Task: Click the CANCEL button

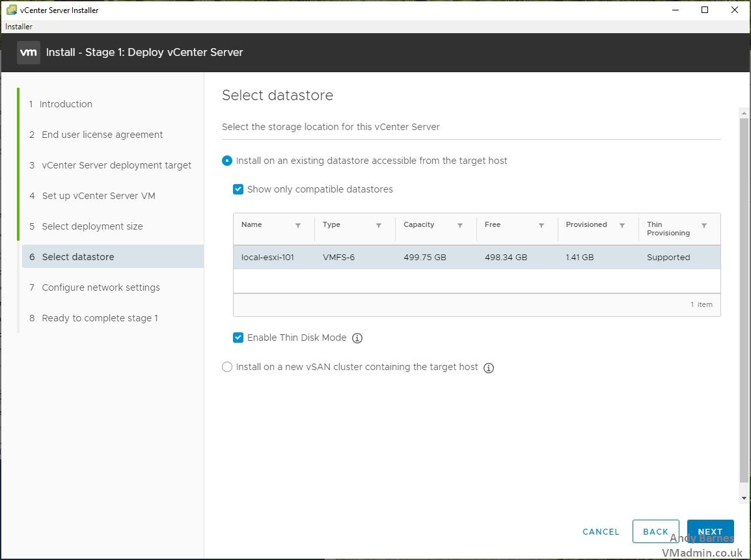Action: pyautogui.click(x=601, y=532)
